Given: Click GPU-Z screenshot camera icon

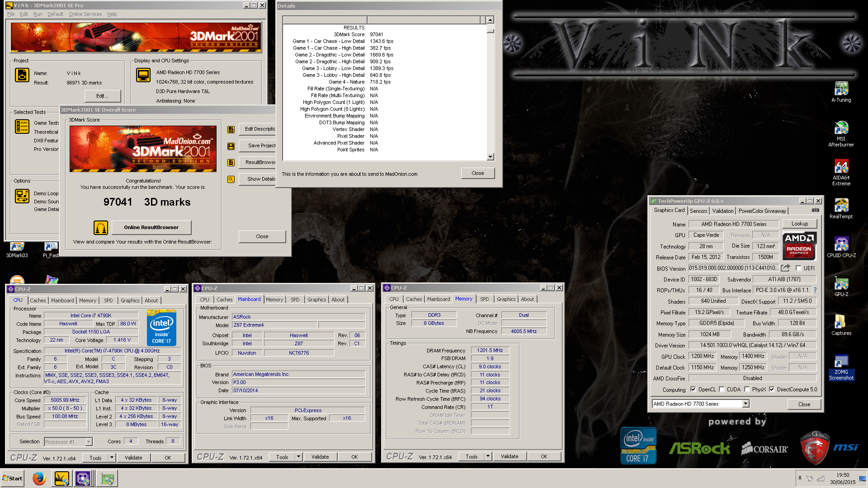Looking at the screenshot, I should tap(815, 210).
